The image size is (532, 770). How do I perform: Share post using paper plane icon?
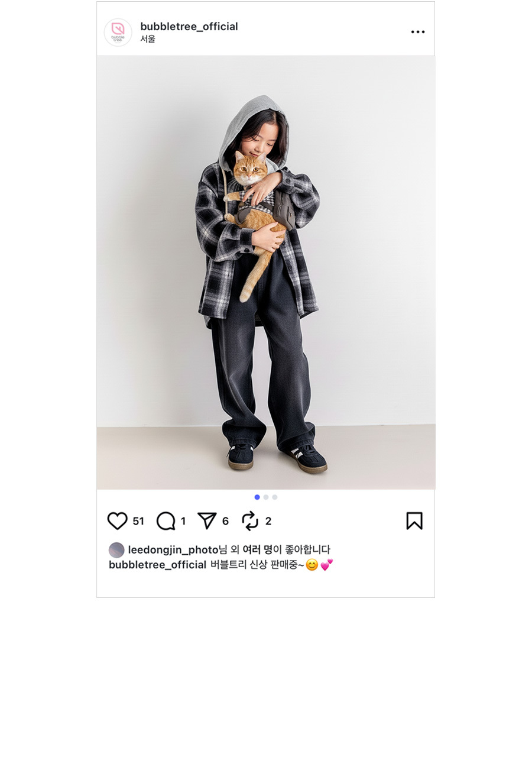click(207, 520)
